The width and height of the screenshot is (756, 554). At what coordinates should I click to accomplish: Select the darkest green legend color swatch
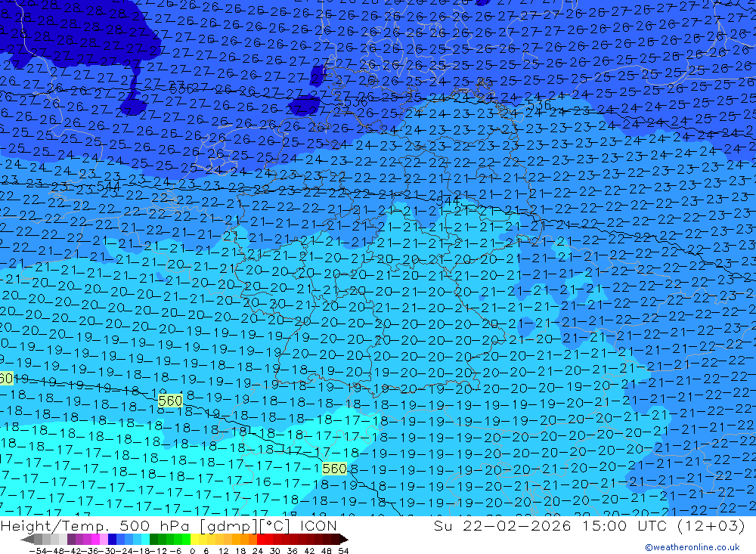153,539
